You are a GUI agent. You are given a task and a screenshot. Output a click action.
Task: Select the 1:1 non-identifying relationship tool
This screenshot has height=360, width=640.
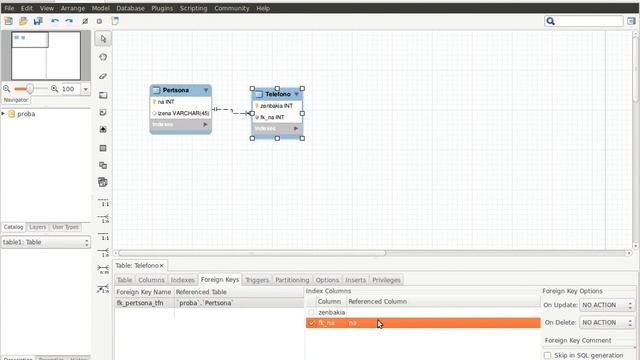point(103,202)
